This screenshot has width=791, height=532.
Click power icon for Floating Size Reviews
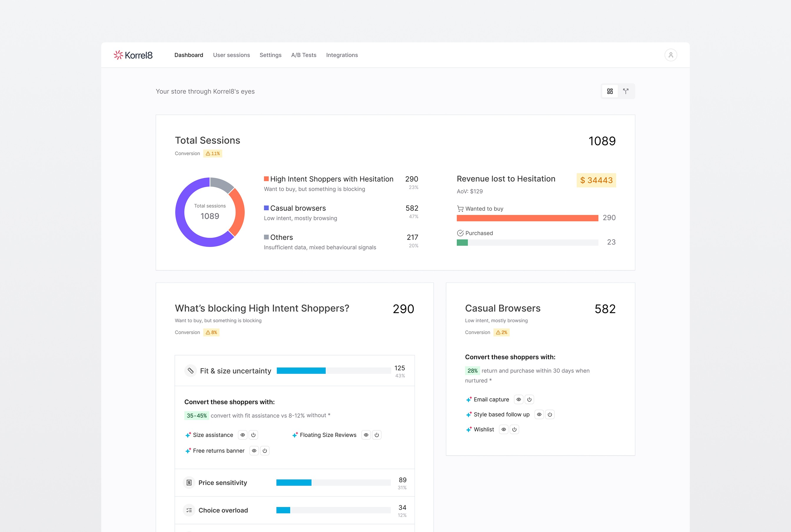(377, 435)
